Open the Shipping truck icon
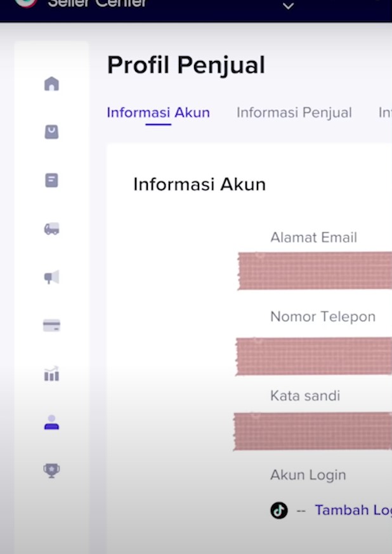The width and height of the screenshot is (392, 554). coord(51,229)
